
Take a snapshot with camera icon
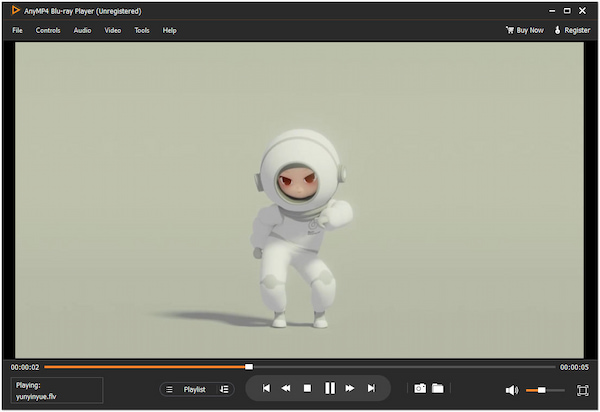click(420, 388)
